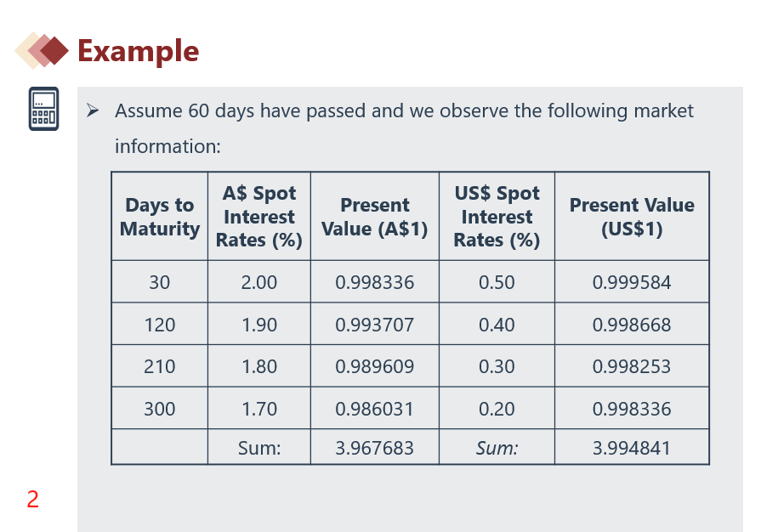Click the 'Days to Maturity' column header

pos(160,217)
